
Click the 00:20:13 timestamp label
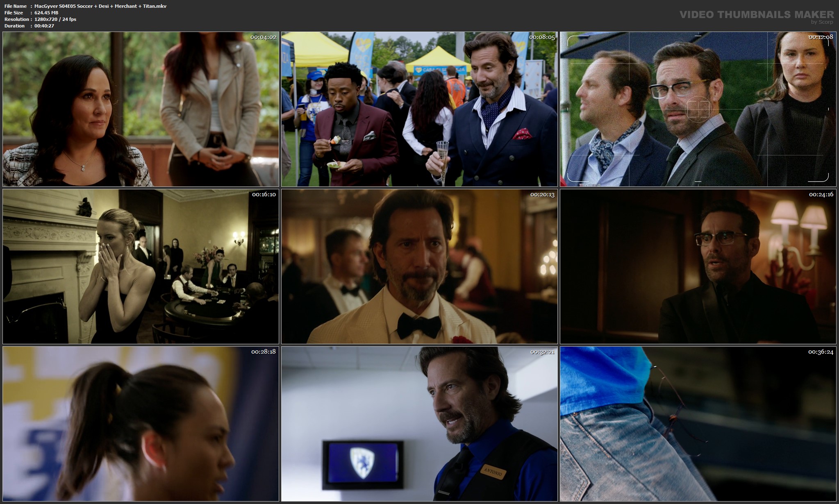(x=542, y=195)
